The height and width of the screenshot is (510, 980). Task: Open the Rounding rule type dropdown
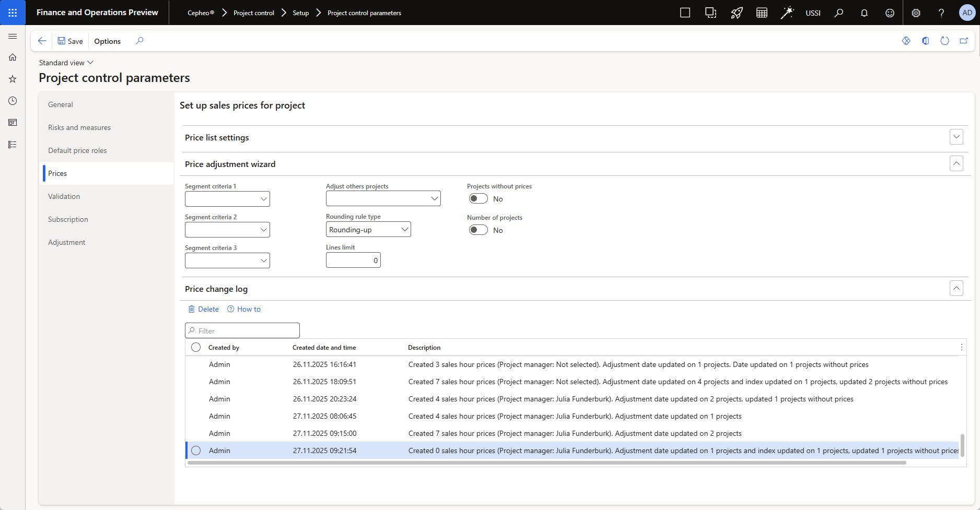(x=368, y=230)
